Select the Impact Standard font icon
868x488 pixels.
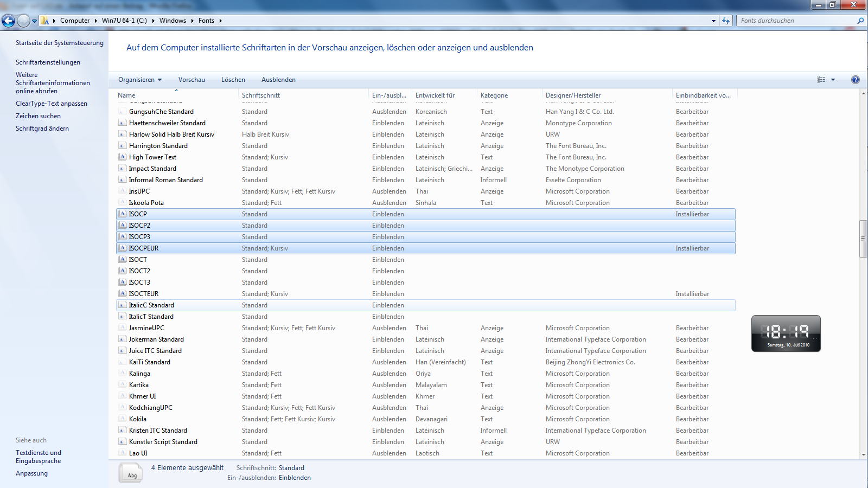(x=123, y=168)
